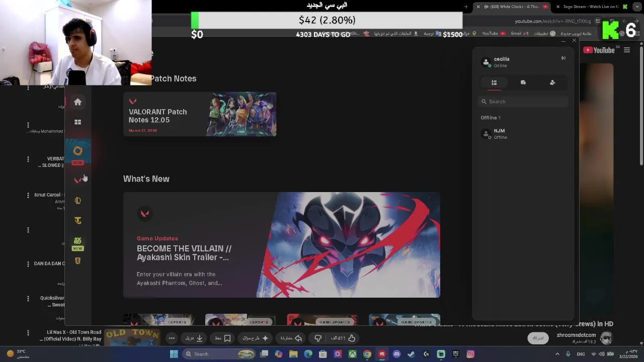The image size is (644, 362).
Task: Open the Old Town Road video thumbnail
Action: click(x=132, y=337)
